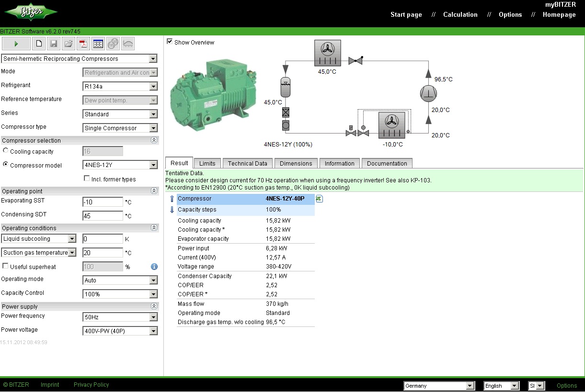Click the Excel export icon beside compressor name
This screenshot has height=392, width=585.
point(319,199)
